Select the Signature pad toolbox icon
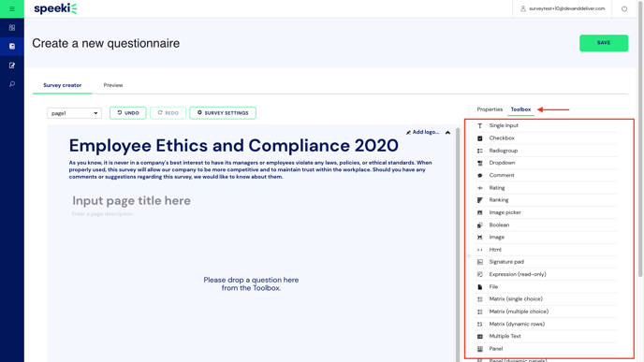The image size is (644, 362). [479, 262]
